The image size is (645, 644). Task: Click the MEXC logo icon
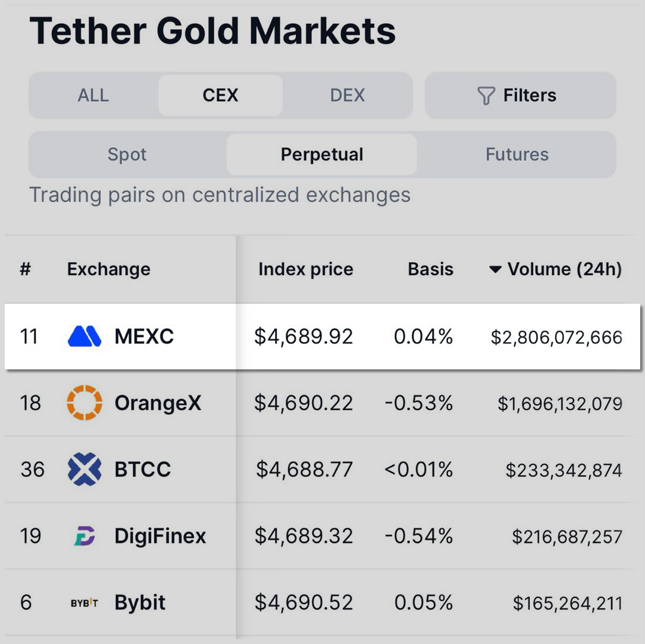tap(84, 337)
